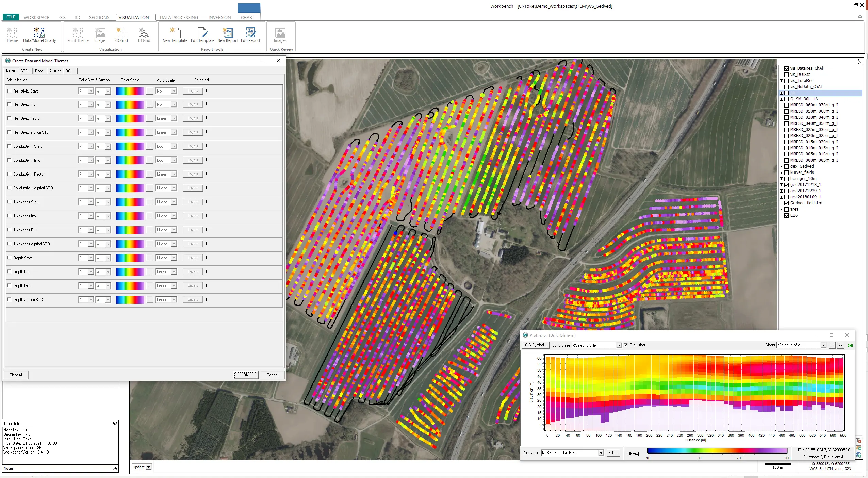Confirm the dialog with OK
The width and height of the screenshot is (868, 478).
pyautogui.click(x=246, y=375)
